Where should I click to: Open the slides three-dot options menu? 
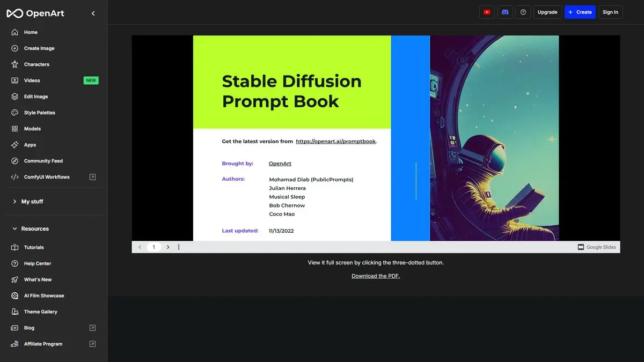pos(179,247)
